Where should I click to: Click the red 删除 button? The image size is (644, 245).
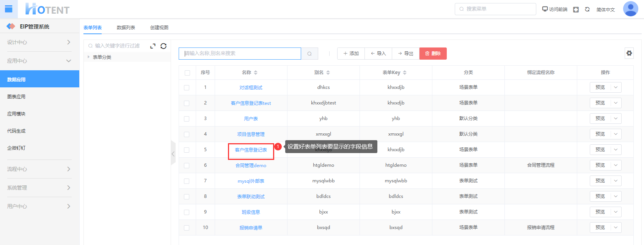[433, 54]
